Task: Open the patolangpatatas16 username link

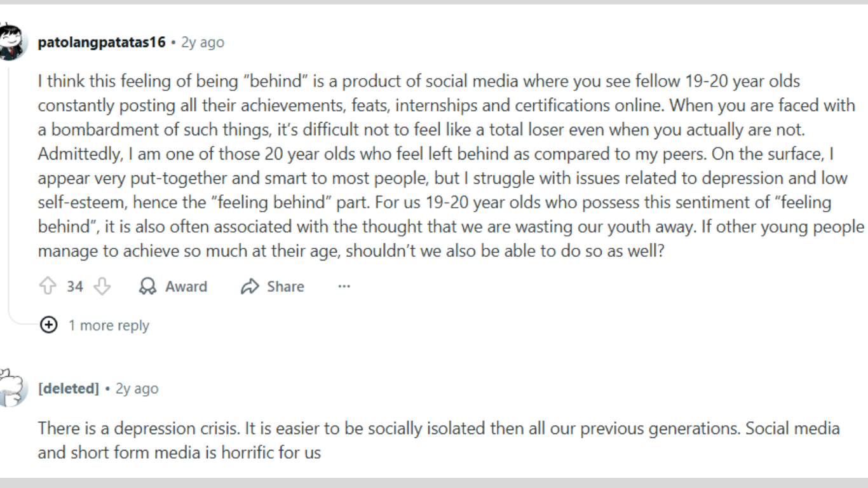Action: click(x=102, y=43)
